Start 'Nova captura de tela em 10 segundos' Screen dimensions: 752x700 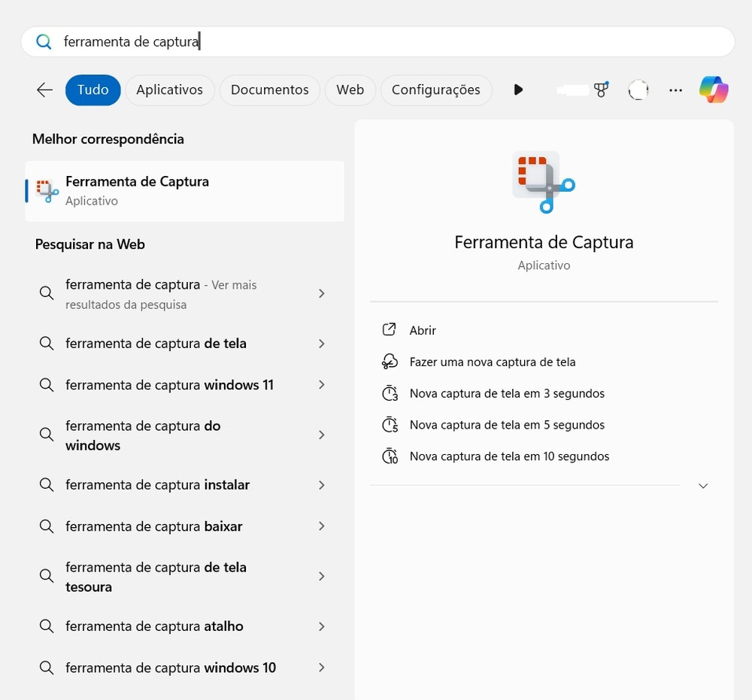coord(509,456)
